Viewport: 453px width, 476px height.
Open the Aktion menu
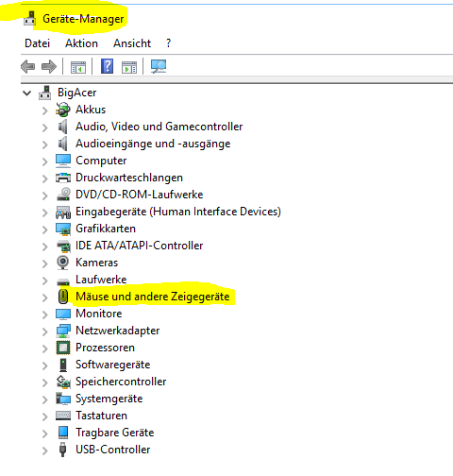pyautogui.click(x=81, y=43)
